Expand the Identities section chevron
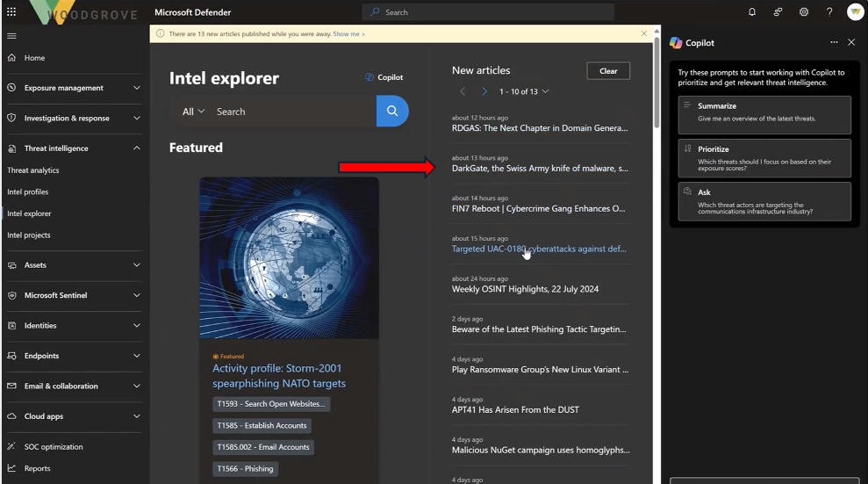 pyautogui.click(x=137, y=326)
